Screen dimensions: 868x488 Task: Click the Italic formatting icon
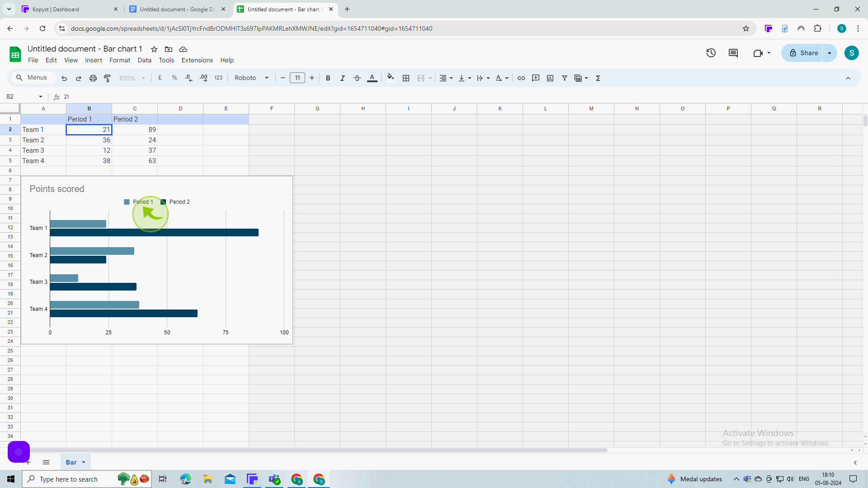(x=342, y=78)
